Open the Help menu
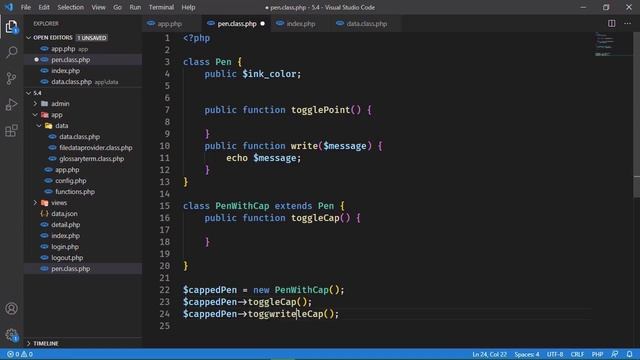This screenshot has height=360, width=640. click(x=188, y=7)
